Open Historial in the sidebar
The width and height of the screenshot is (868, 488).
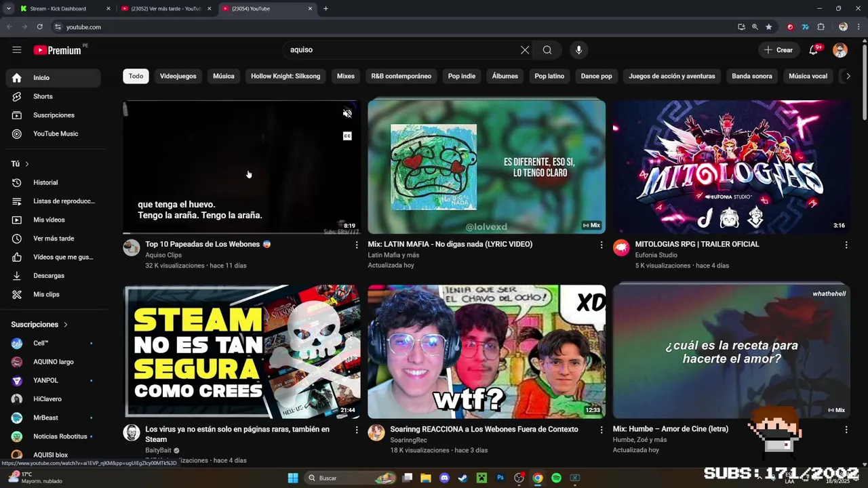[53, 182]
